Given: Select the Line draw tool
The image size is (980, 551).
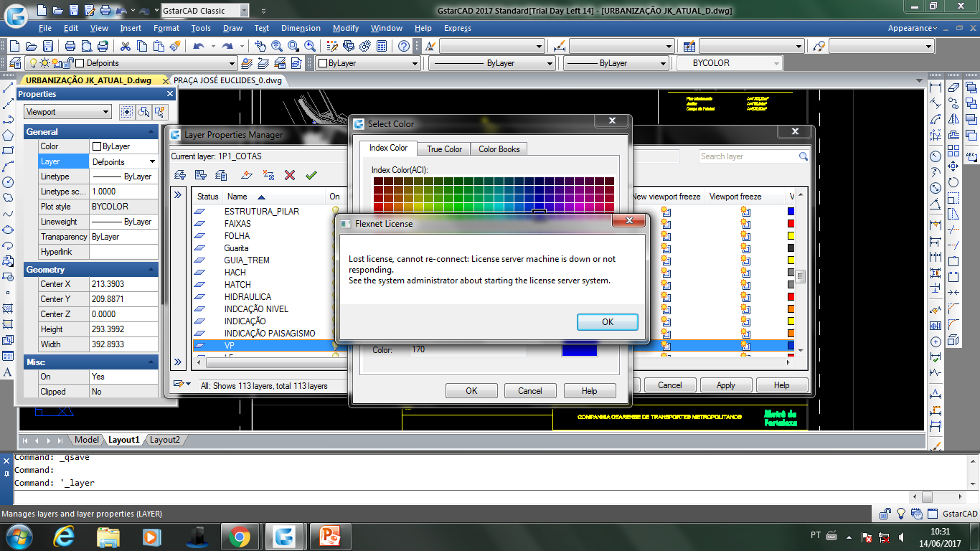Looking at the screenshot, I should pos(8,89).
